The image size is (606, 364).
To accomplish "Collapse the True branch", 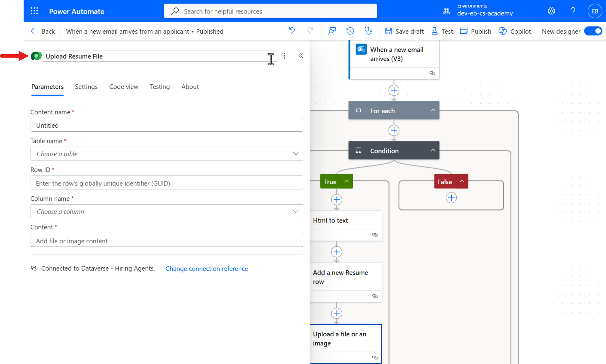I will (x=346, y=181).
